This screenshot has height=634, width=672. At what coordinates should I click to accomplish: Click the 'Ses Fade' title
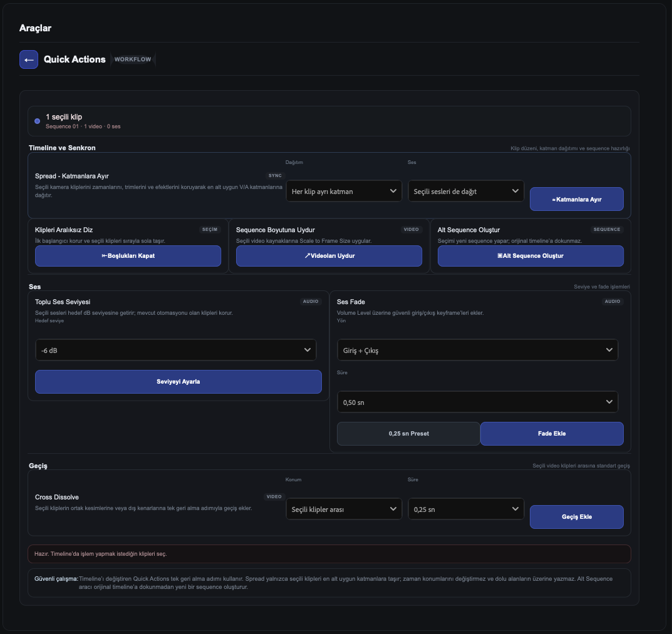click(351, 302)
